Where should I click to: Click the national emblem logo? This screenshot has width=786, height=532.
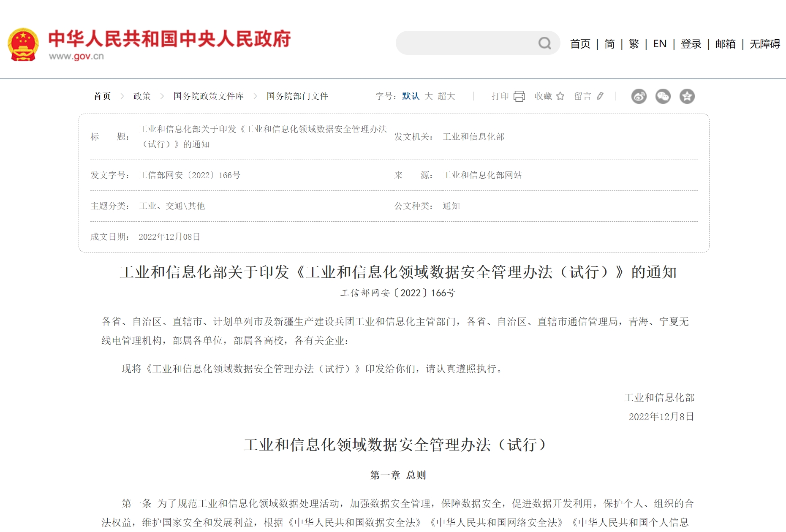23,45
